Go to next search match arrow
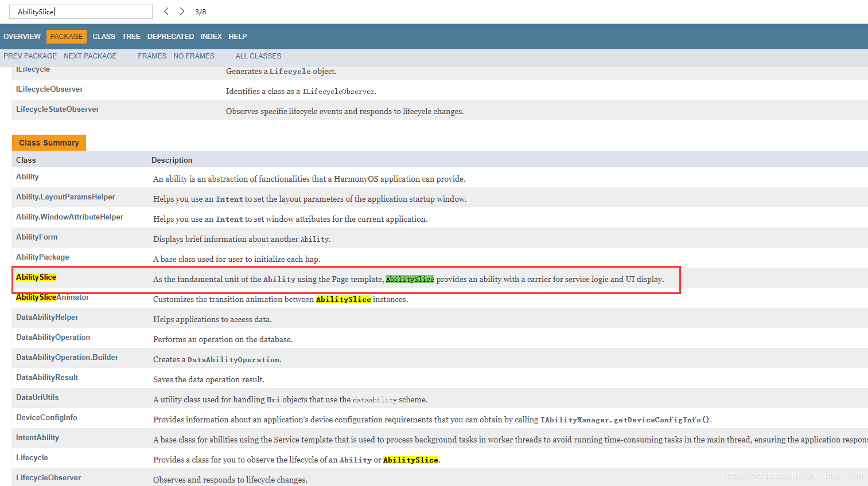Viewport: 868px width, 486px height. [x=182, y=11]
